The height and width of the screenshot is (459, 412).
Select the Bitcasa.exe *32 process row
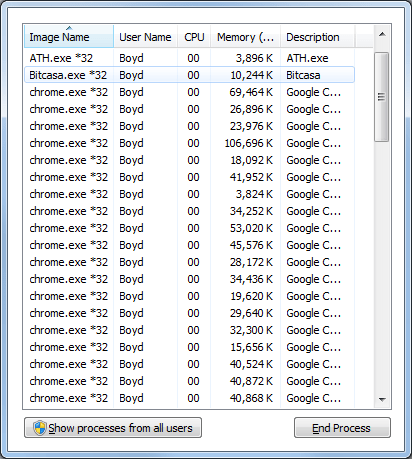[x=189, y=75]
